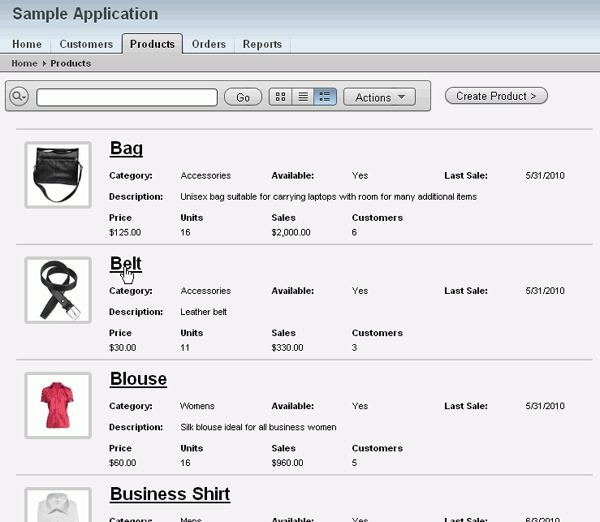Screen dimensions: 600x522
Task: Click the 'Silk blouse ideal' description text
Action: (258, 427)
